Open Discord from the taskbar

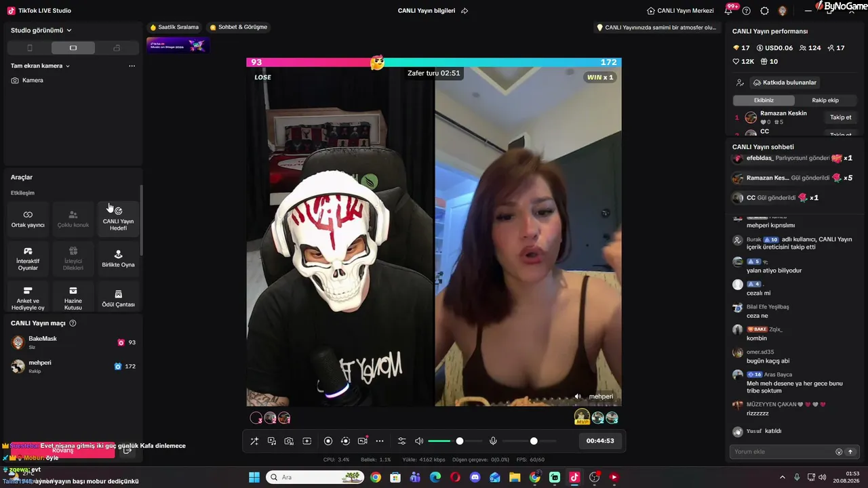coord(475,477)
